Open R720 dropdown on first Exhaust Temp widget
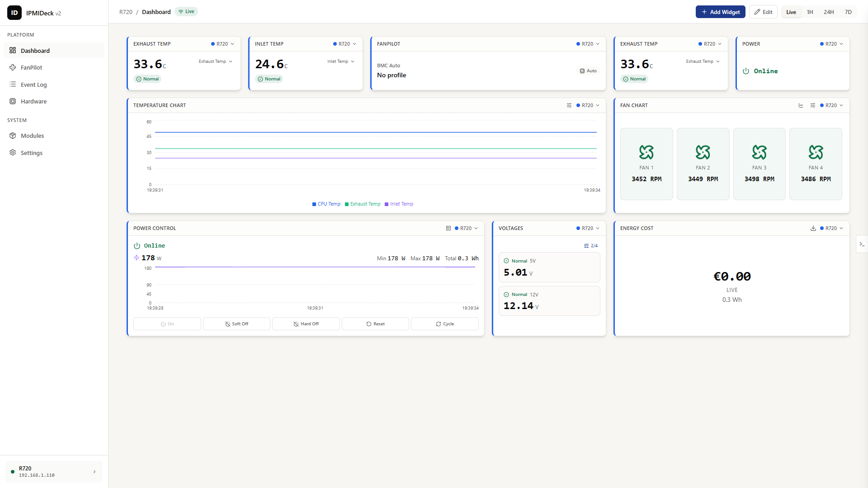This screenshot has height=488, width=868. [223, 44]
